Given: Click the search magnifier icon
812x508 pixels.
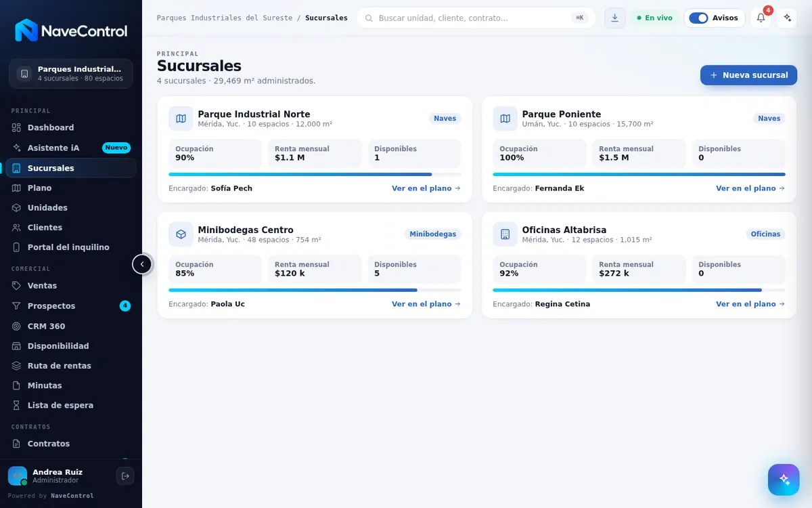Looking at the screenshot, I should (x=369, y=18).
